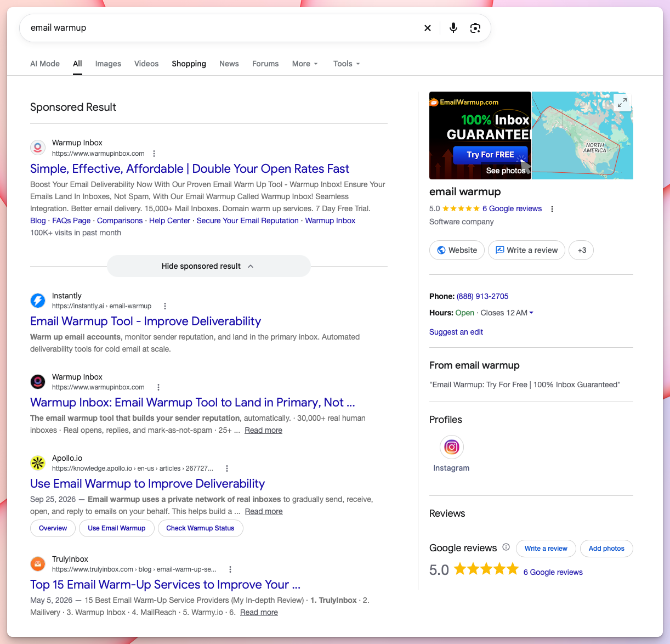Open three-dot menu beside warmupinbox.com organic result
This screenshot has width=670, height=644.
[x=158, y=387]
